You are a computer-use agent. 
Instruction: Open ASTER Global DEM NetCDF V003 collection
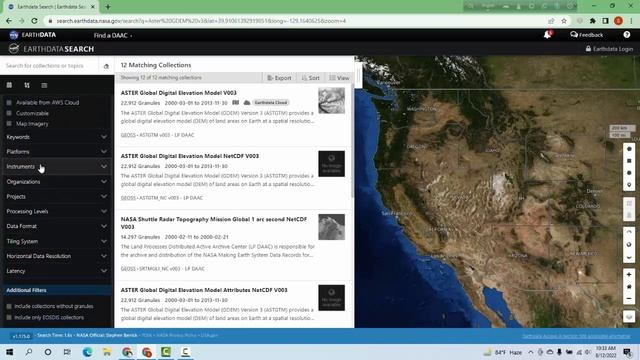coord(189,156)
